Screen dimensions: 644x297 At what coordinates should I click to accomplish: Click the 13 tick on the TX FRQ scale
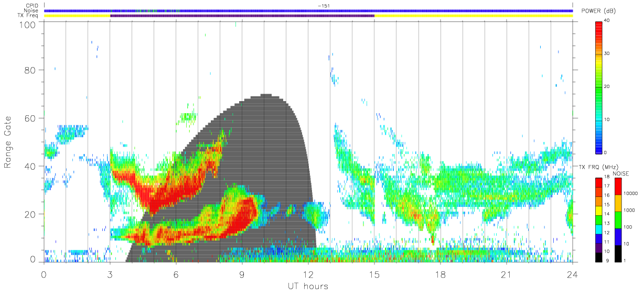608,223
